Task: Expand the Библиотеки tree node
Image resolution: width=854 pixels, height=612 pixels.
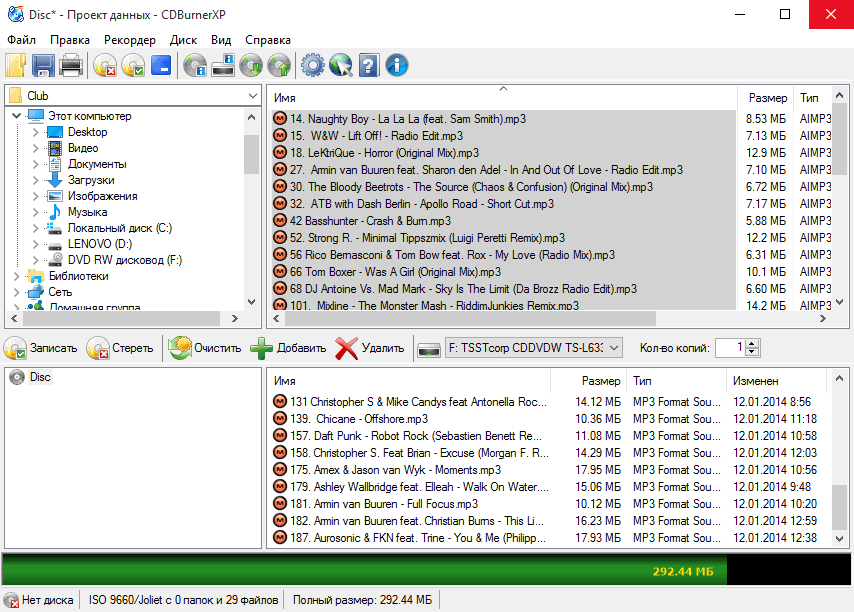Action: click(16, 276)
